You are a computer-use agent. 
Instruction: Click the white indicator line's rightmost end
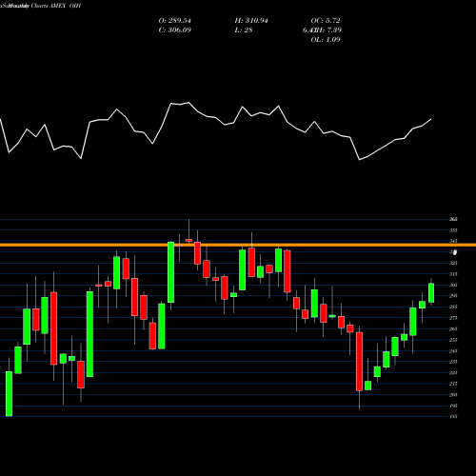point(431,119)
